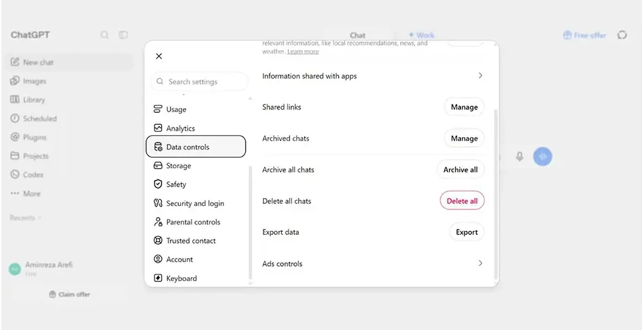The width and height of the screenshot is (644, 330).
Task: Click the settings sidebar scrollbar
Action: 250,222
